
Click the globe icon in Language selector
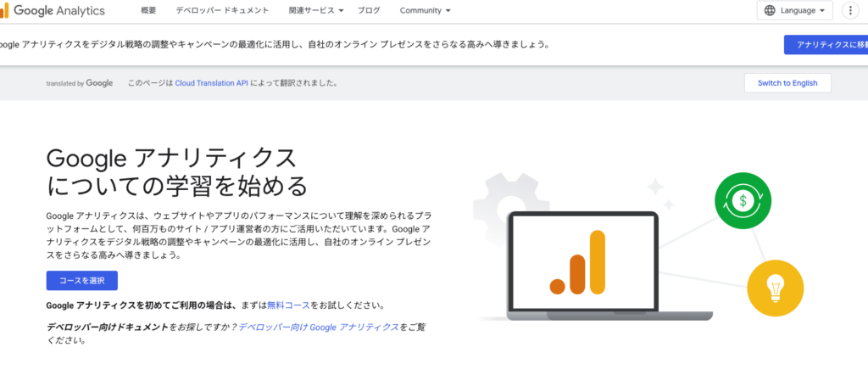pos(770,10)
